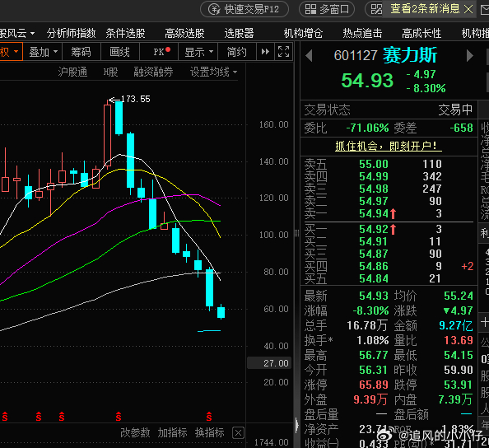Go to next stock arrow
This screenshot has width=489, height=448.
coord(470,56)
